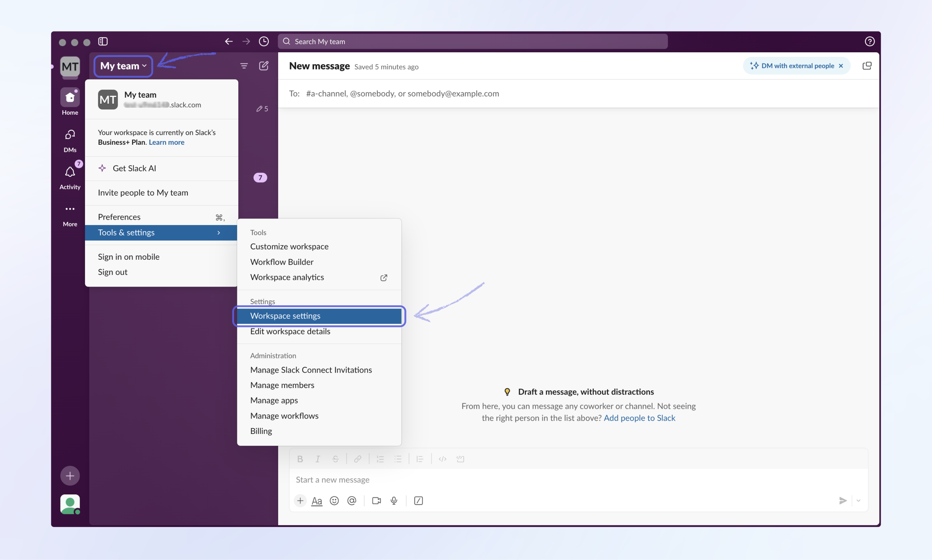Viewport: 932px width, 560px height.
Task: Choose Manage members from menu
Action: pos(282,385)
